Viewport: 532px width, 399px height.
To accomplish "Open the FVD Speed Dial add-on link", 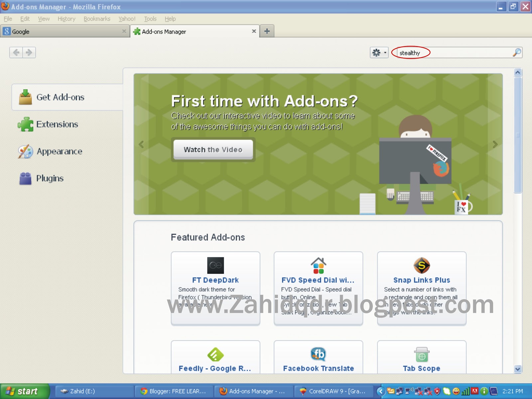I will click(x=318, y=280).
